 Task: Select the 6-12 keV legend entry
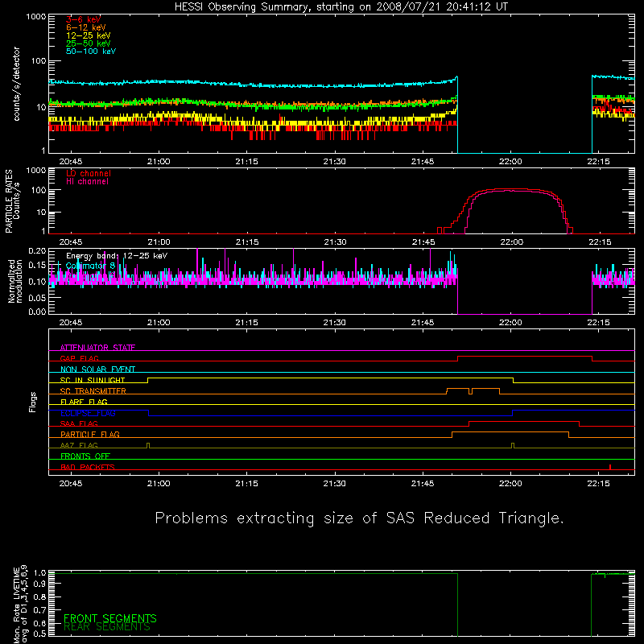(x=86, y=27)
